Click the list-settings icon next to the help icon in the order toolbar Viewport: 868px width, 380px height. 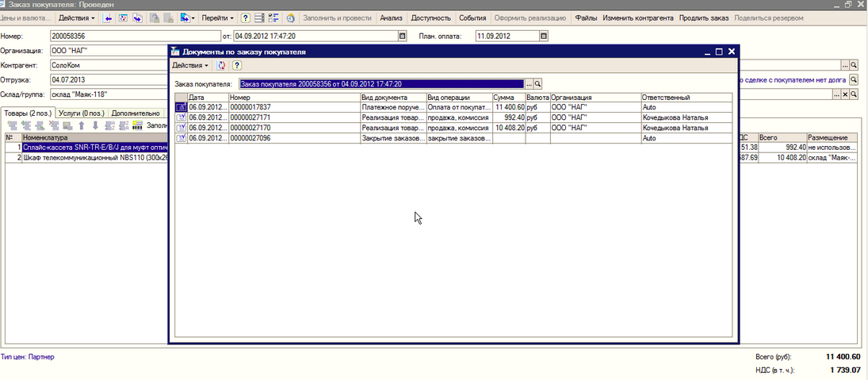click(259, 18)
